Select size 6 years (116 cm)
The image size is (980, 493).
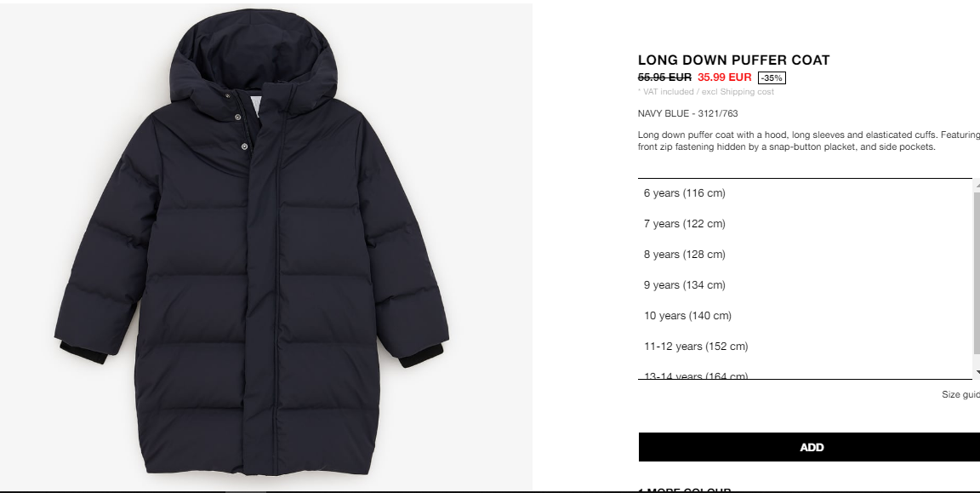805,193
